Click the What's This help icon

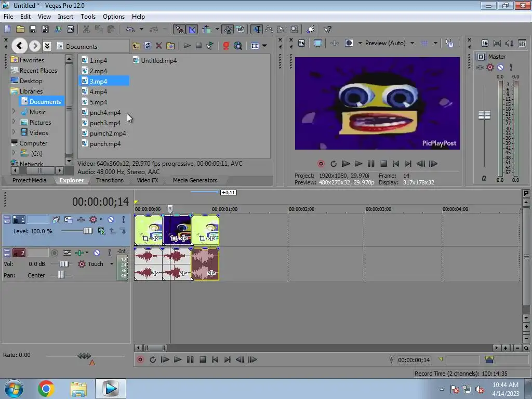click(x=327, y=29)
